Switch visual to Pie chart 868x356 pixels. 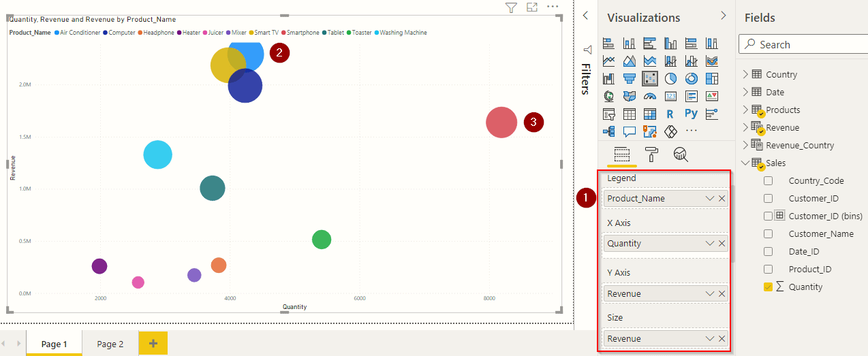coord(670,78)
